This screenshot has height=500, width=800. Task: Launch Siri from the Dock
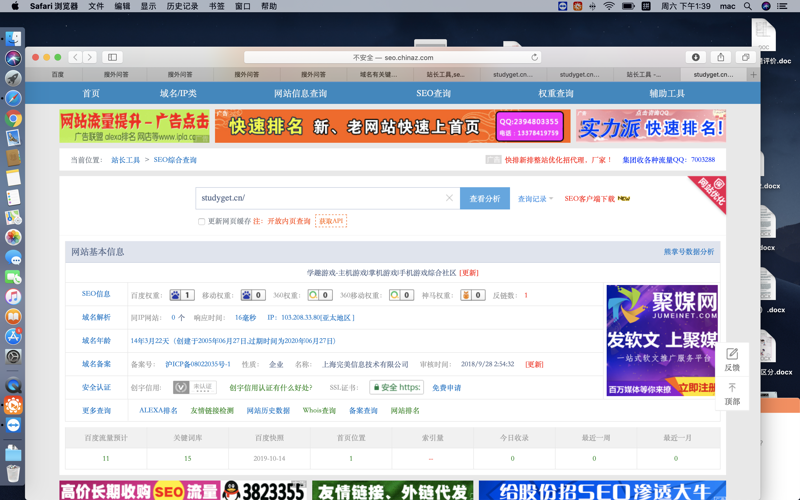coord(13,58)
